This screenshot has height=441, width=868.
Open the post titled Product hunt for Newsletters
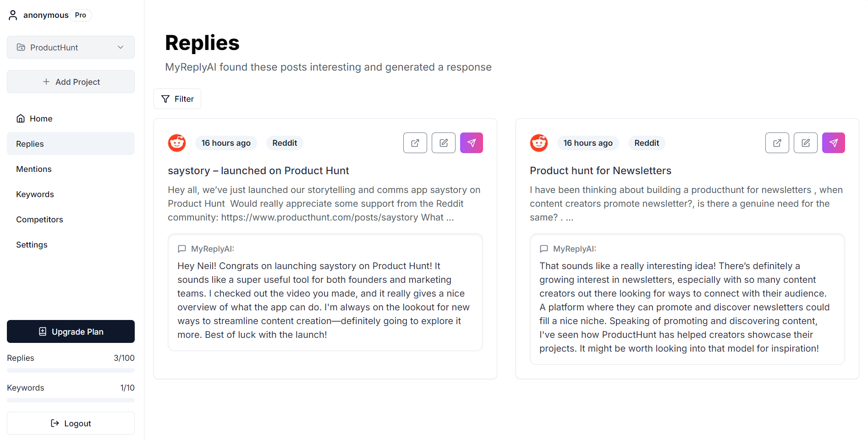[x=600, y=171]
